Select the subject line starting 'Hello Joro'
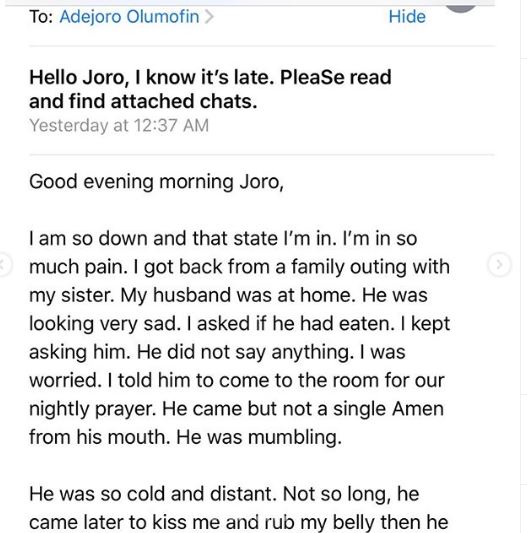The width and height of the screenshot is (527, 533). [x=210, y=89]
